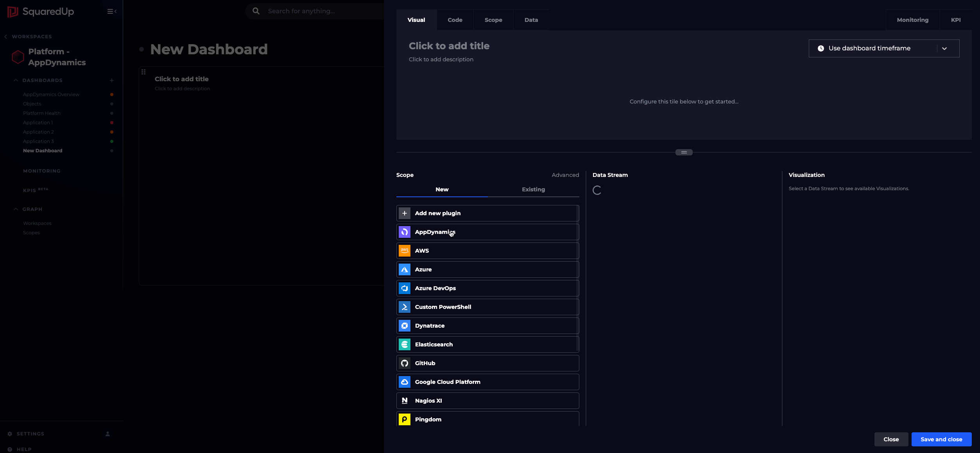The width and height of the screenshot is (980, 453).
Task: Switch to the Code editor tab
Action: [454, 20]
